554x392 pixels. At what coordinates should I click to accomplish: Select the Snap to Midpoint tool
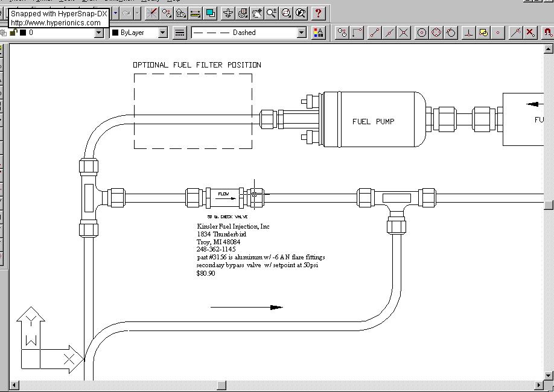389,33
